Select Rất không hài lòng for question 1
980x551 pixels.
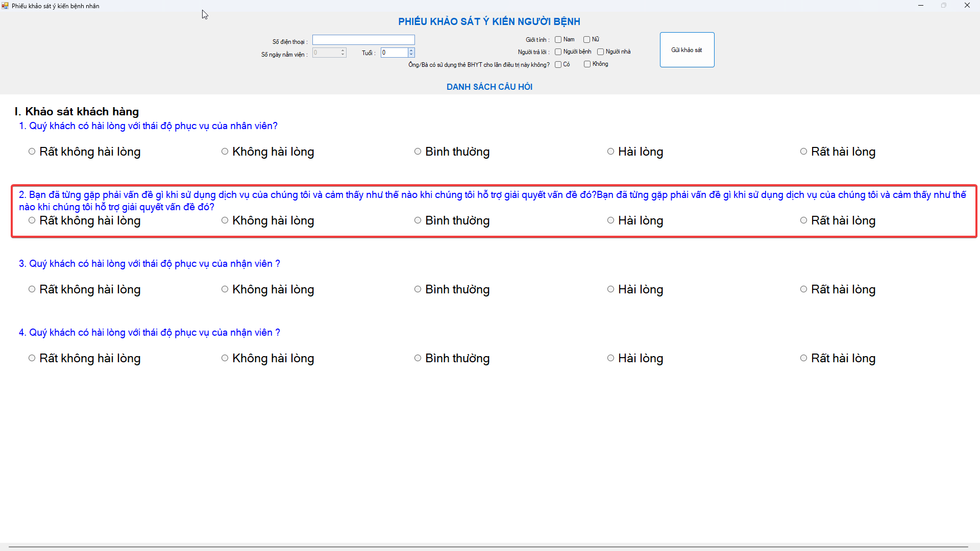click(x=32, y=152)
